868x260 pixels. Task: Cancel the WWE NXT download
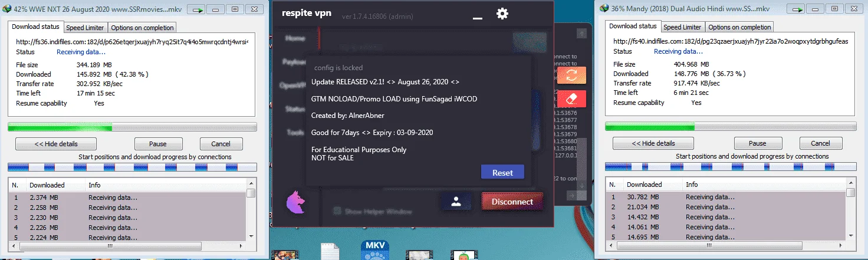point(221,144)
